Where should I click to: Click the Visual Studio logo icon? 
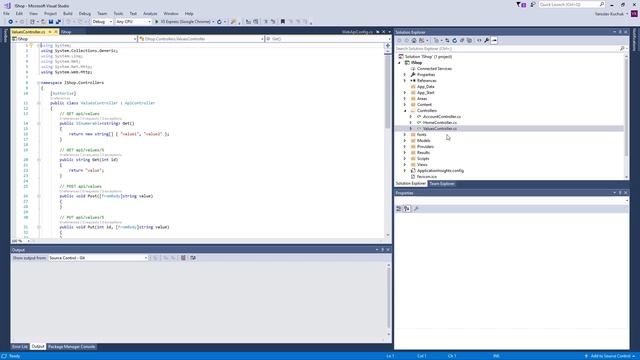coord(7,5)
